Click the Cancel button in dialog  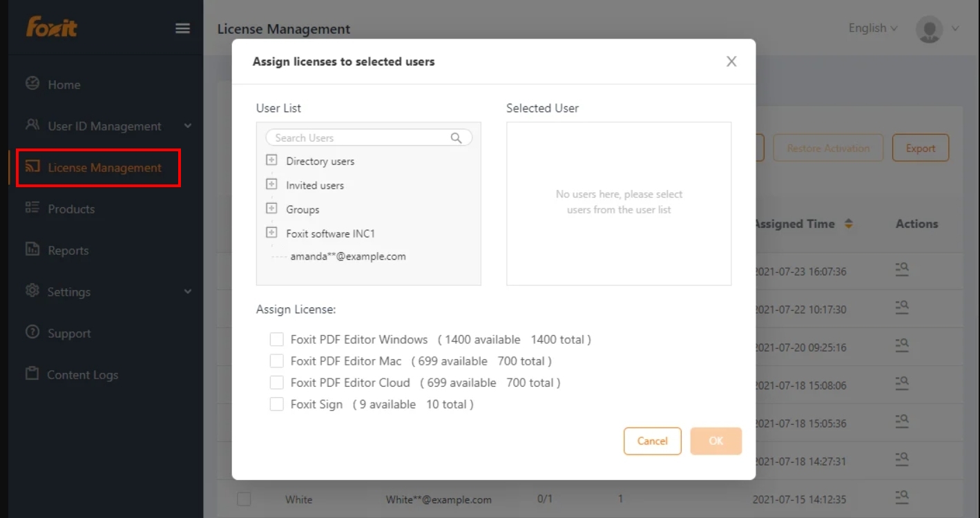652,441
